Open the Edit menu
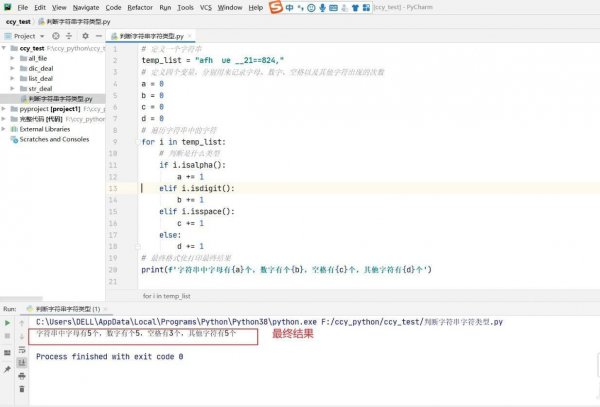600x407 pixels. pyautogui.click(x=40, y=7)
